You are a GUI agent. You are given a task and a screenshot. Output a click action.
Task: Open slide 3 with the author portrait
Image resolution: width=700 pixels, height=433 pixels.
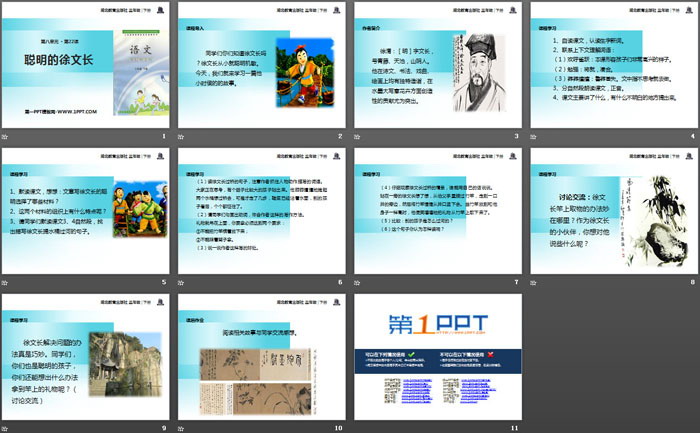click(x=437, y=64)
